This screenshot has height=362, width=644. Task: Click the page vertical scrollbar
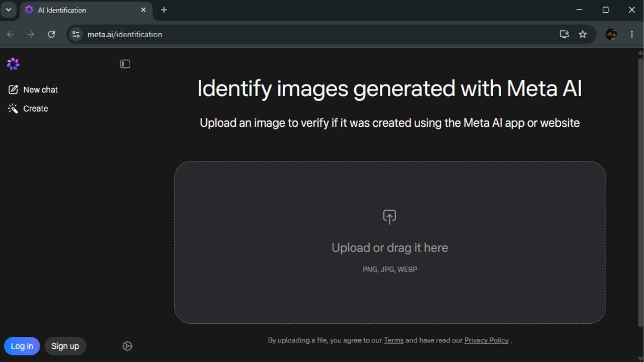click(640, 193)
